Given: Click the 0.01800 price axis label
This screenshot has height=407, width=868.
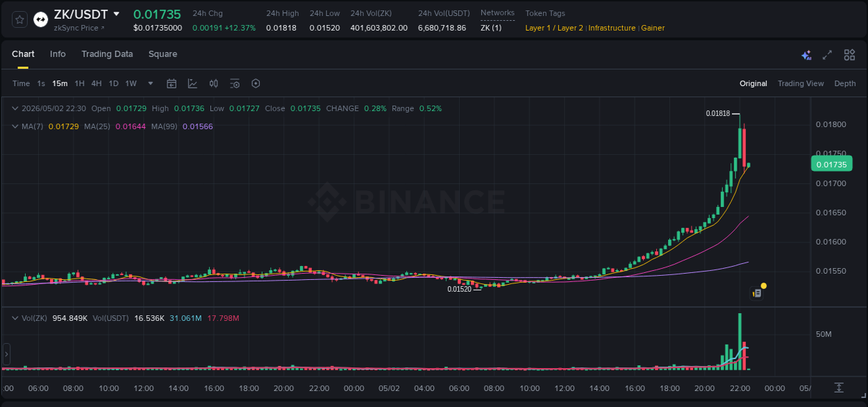Looking at the screenshot, I should pos(831,124).
